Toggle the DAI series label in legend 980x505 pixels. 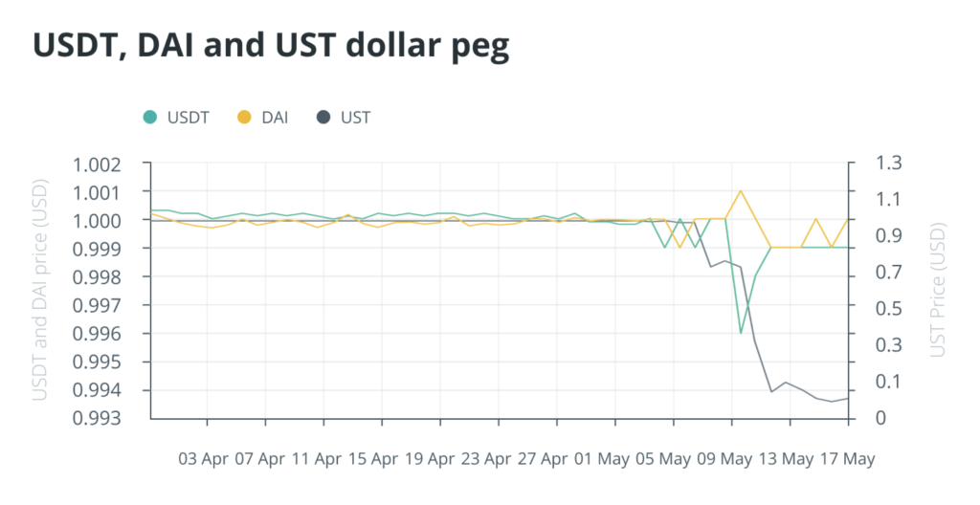click(x=273, y=118)
